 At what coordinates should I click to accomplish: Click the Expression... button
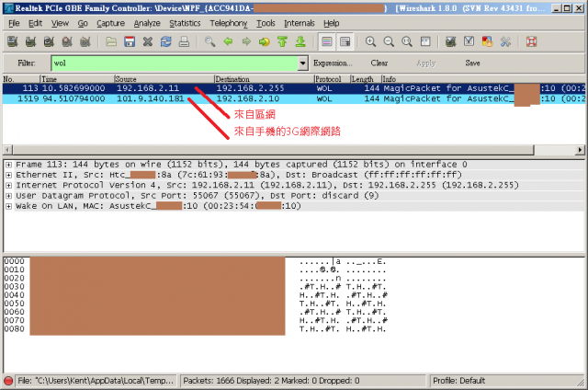(x=333, y=63)
